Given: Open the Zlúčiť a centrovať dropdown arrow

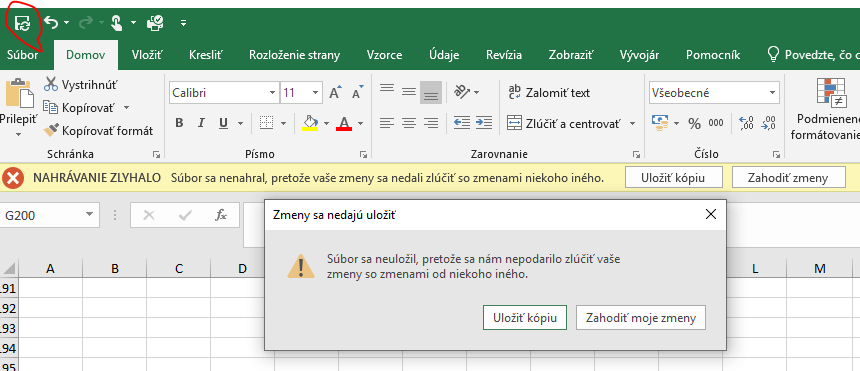Looking at the screenshot, I should pos(632,123).
